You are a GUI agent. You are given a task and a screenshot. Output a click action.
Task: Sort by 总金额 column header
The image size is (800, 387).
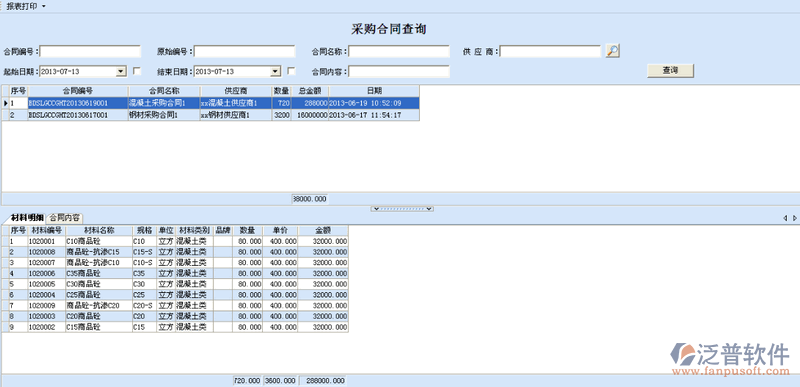tap(310, 91)
